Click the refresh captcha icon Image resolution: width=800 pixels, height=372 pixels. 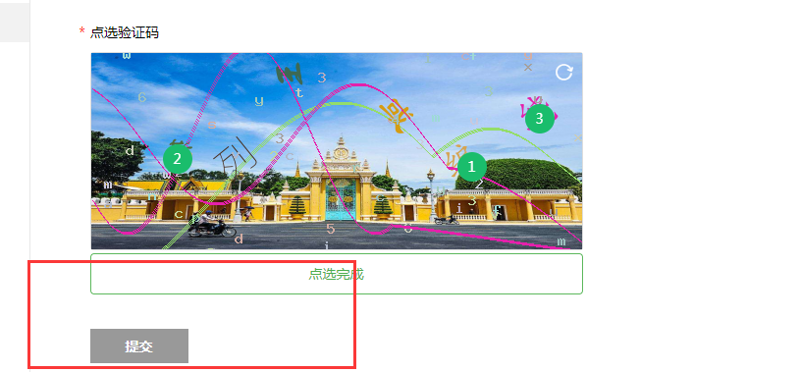(x=563, y=72)
